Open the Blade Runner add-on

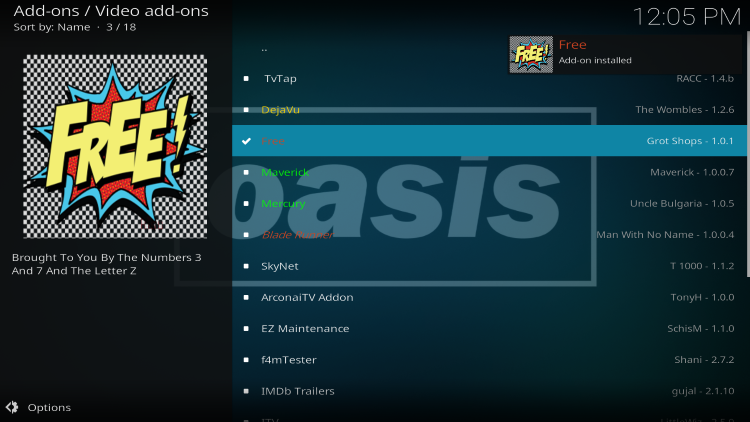tap(490, 235)
